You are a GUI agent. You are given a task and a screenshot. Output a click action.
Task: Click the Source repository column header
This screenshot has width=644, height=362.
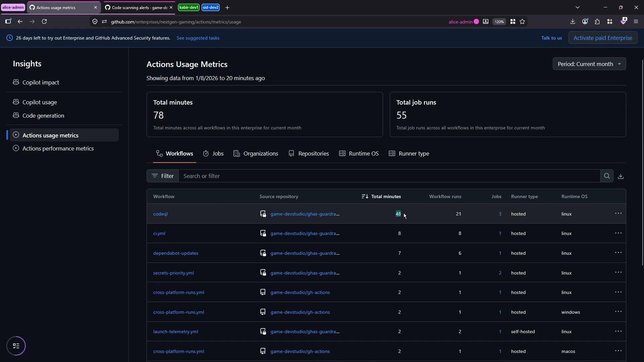[x=279, y=196]
